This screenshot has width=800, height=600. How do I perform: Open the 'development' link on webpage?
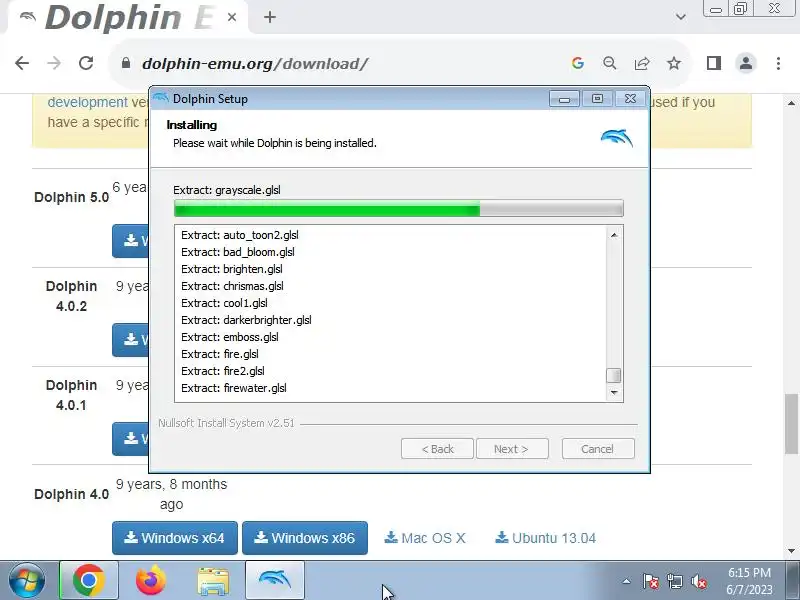pos(88,102)
